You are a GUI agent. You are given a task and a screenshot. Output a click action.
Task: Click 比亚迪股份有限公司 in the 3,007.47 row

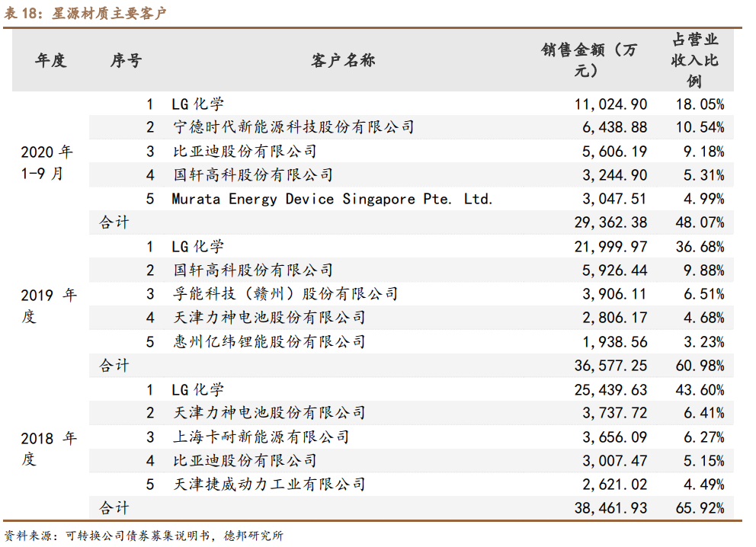(x=245, y=461)
